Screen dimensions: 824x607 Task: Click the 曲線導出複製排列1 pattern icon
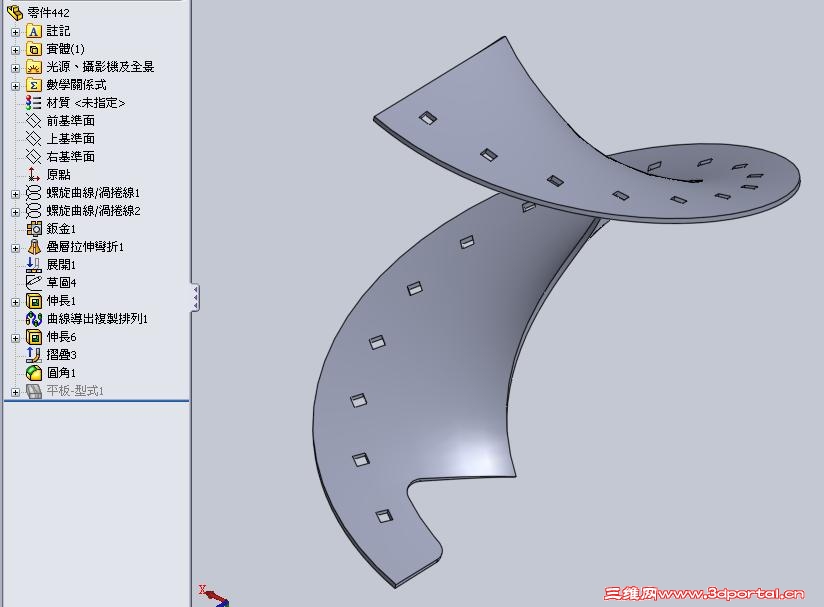click(x=34, y=318)
